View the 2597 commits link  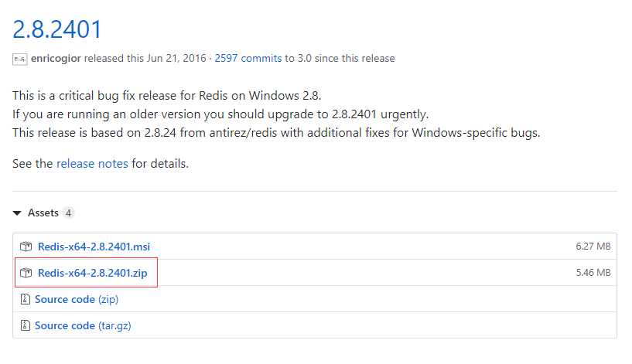click(248, 59)
